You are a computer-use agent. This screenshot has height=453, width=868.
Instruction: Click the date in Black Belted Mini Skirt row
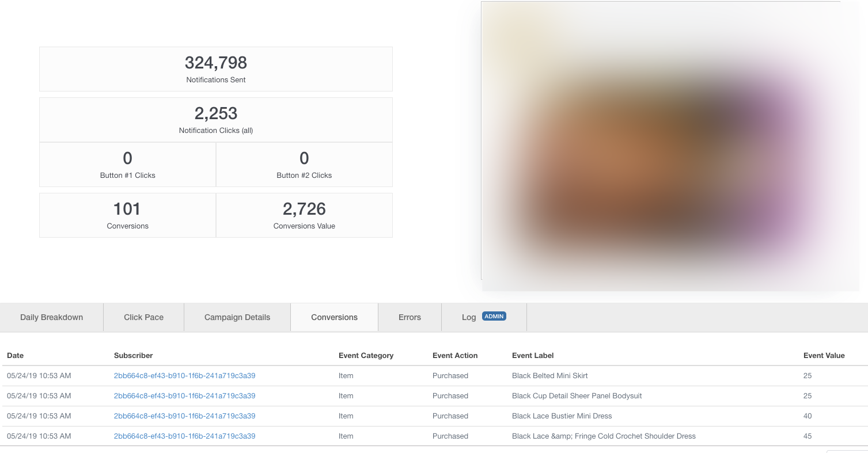(39, 376)
